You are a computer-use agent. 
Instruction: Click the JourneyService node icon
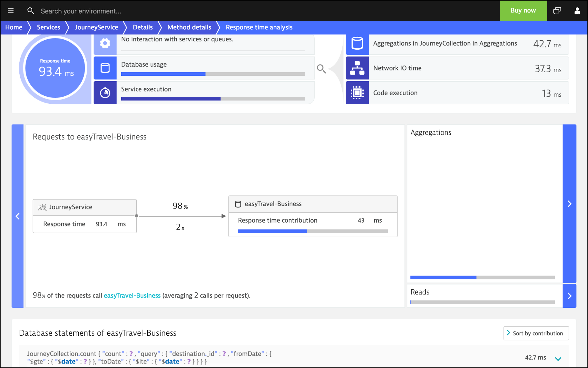[42, 207]
